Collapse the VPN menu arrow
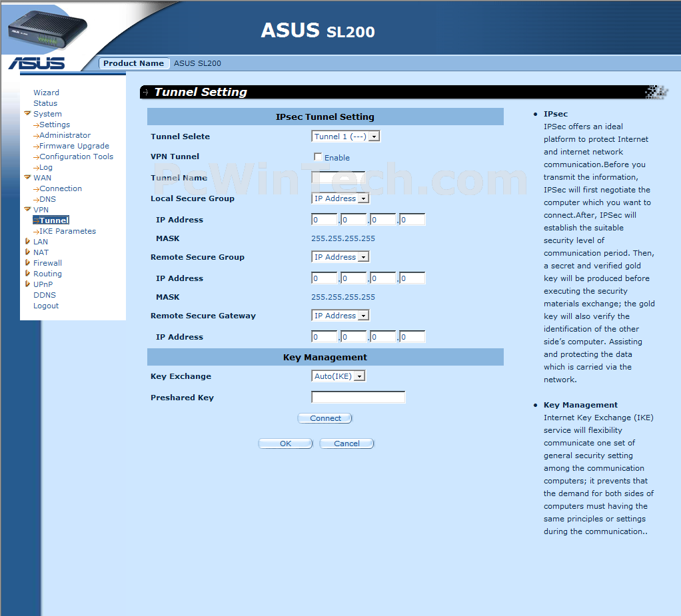 tap(27, 209)
